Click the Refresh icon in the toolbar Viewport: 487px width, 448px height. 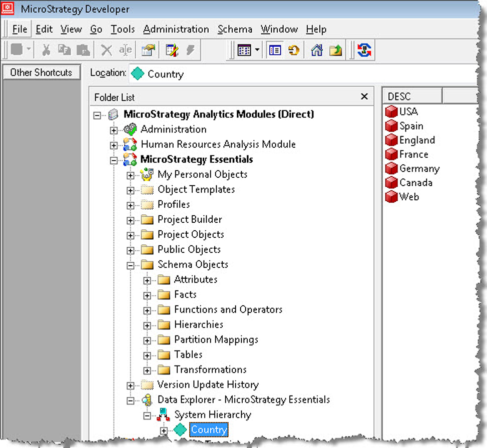[x=364, y=50]
